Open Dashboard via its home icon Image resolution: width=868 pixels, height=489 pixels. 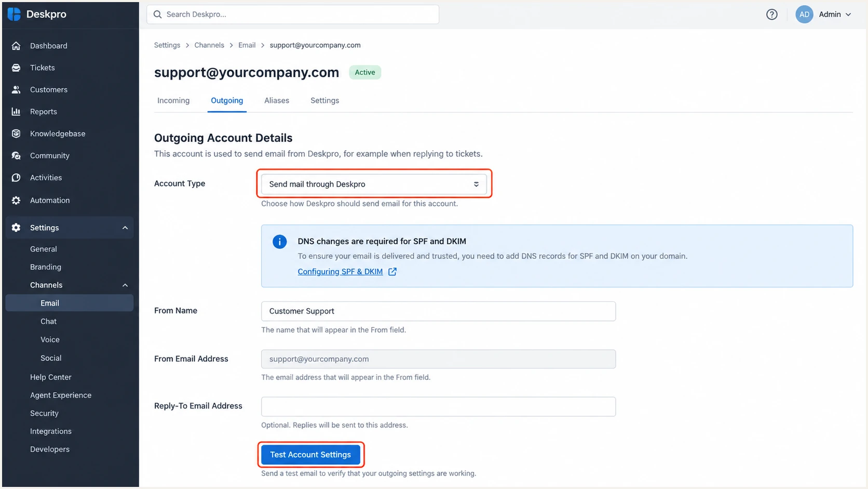click(x=16, y=46)
